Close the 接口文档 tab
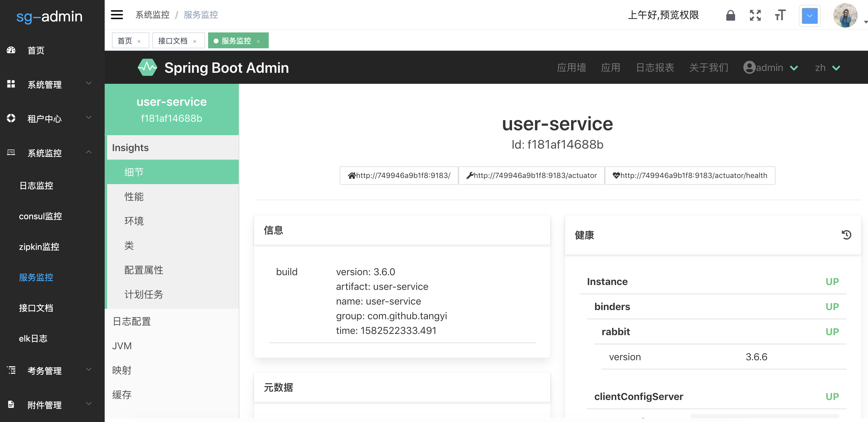Viewport: 868px width, 422px height. pyautogui.click(x=194, y=41)
